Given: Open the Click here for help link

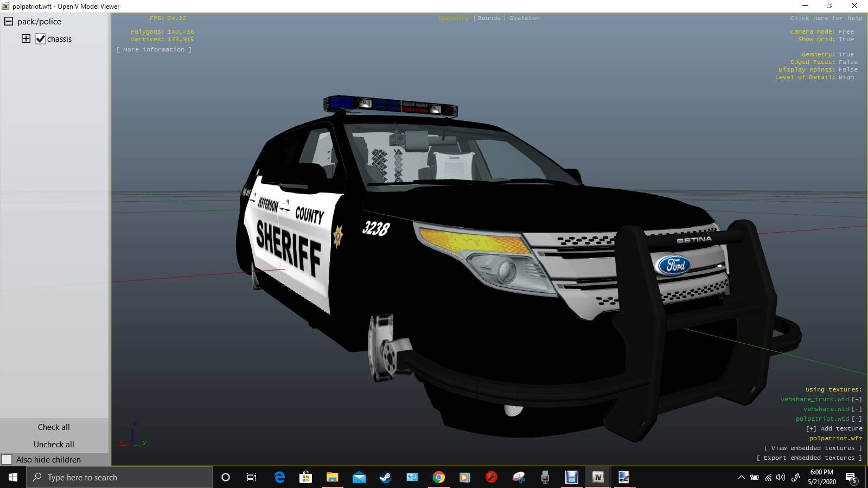Looking at the screenshot, I should tap(826, 18).
